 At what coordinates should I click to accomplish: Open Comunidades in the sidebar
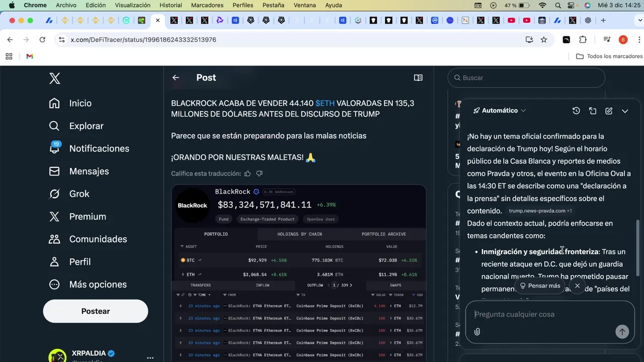pyautogui.click(x=88, y=239)
